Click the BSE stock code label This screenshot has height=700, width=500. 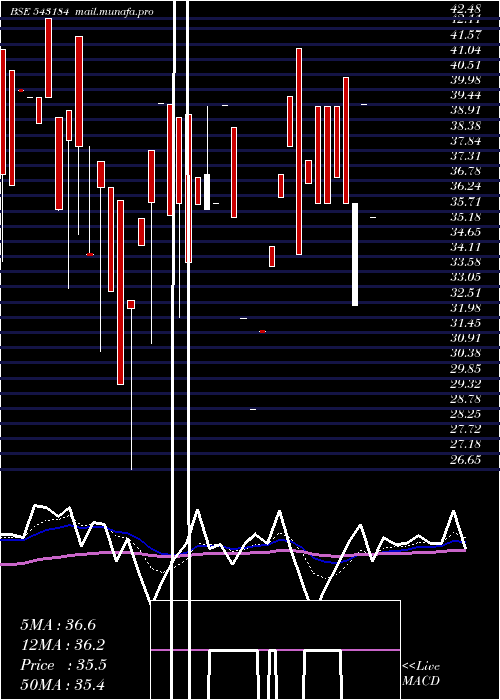pyautogui.click(x=39, y=12)
